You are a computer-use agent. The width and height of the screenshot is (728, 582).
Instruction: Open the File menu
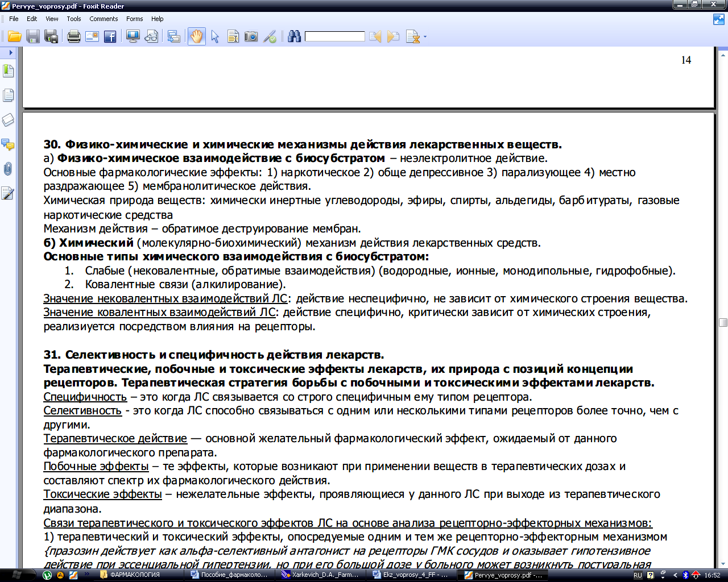click(14, 19)
